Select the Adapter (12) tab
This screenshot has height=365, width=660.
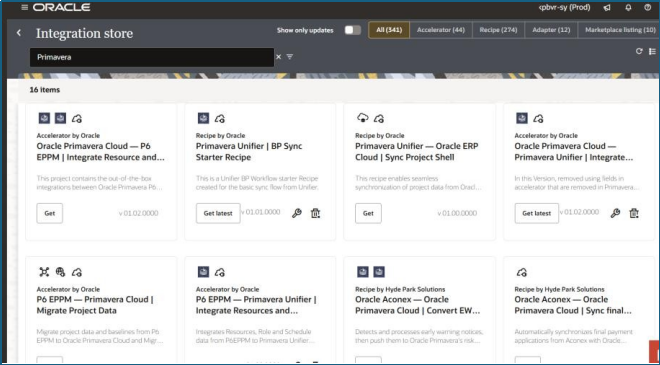[x=551, y=30]
